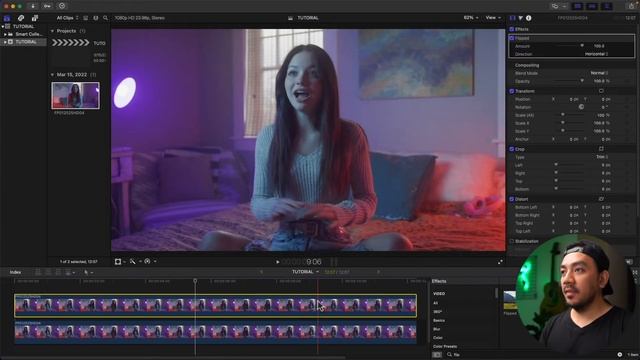Enter full screen viewer with arrows icon

tap(500, 262)
